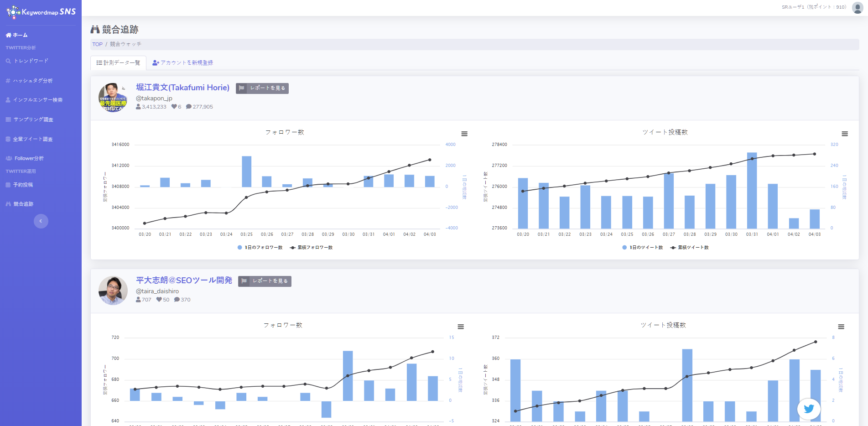Open Trend Word search in sidebar
Screen dimensions: 868x426
31,61
